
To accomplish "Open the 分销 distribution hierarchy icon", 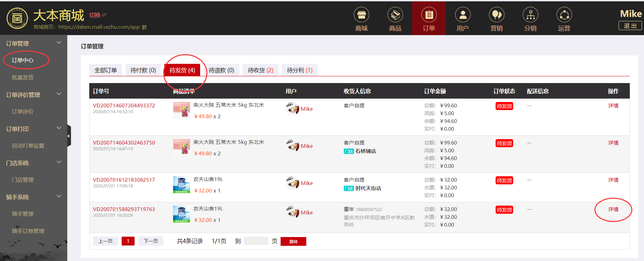I will (530, 15).
